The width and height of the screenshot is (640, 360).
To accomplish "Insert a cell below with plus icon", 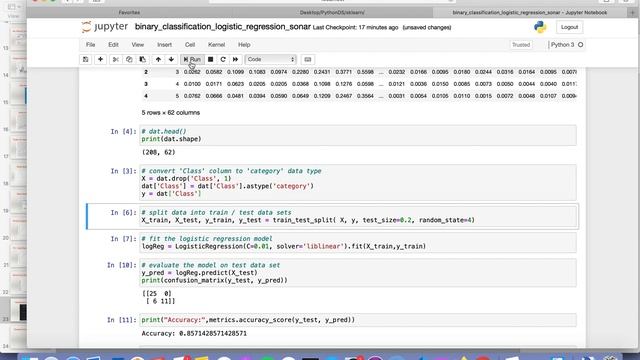I will click(100, 59).
